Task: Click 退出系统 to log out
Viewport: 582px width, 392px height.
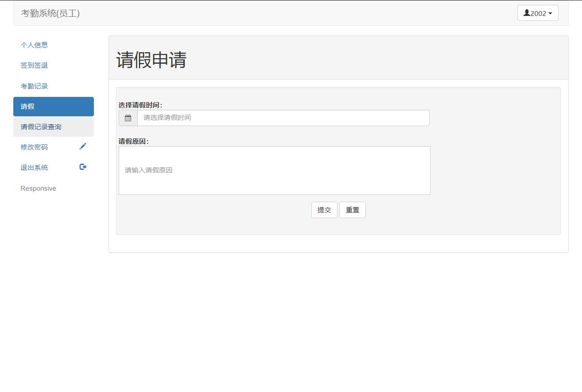Action: [34, 167]
